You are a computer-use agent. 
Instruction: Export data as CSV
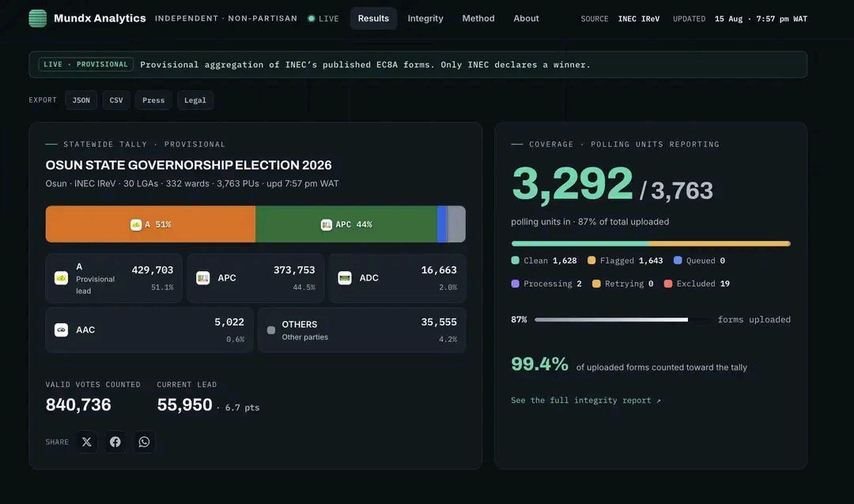click(x=116, y=100)
